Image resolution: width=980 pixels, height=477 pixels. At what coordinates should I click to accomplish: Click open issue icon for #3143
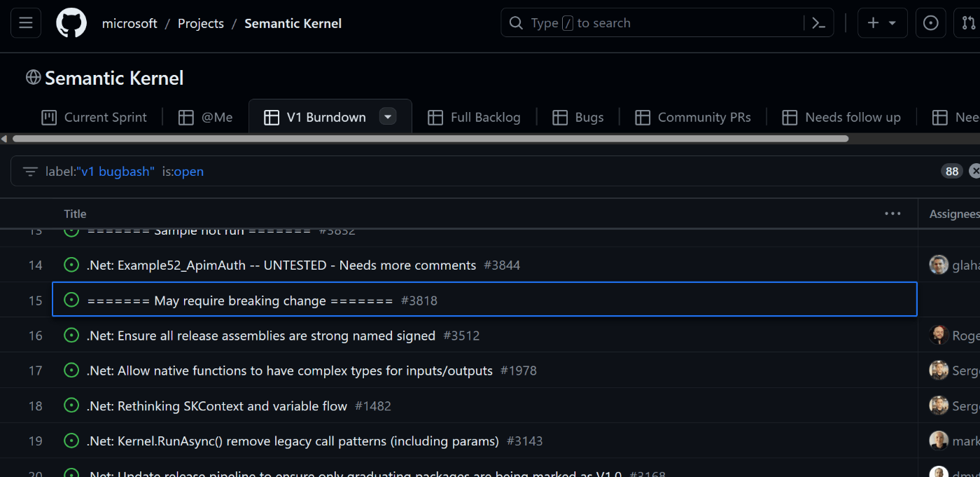(71, 440)
